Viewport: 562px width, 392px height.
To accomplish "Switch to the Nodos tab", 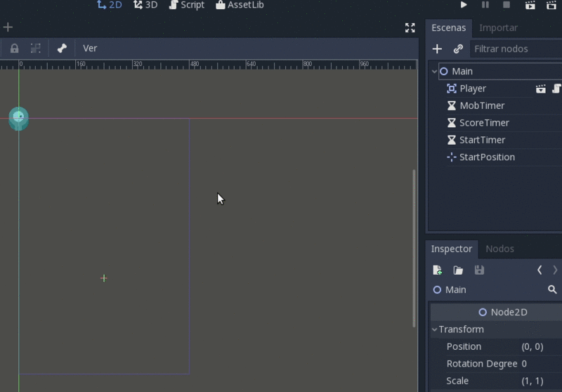I will point(499,249).
